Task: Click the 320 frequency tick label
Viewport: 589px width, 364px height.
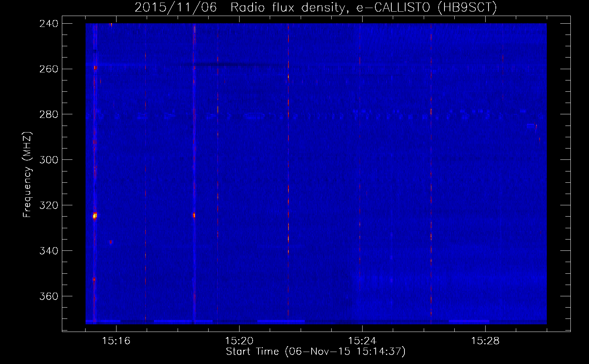Action: (49, 206)
